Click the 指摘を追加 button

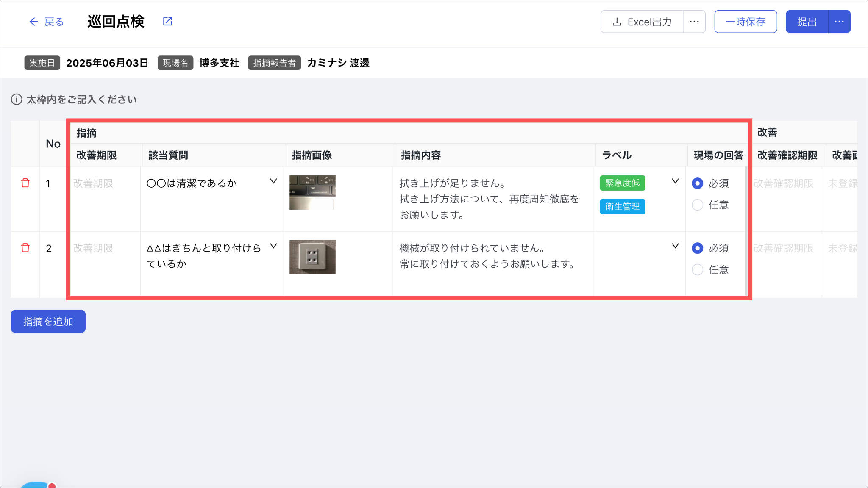coord(48,322)
